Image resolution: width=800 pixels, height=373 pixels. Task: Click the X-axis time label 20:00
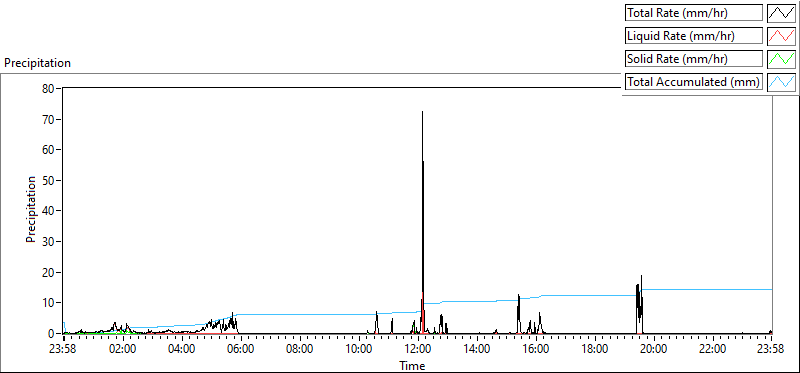coord(654,350)
